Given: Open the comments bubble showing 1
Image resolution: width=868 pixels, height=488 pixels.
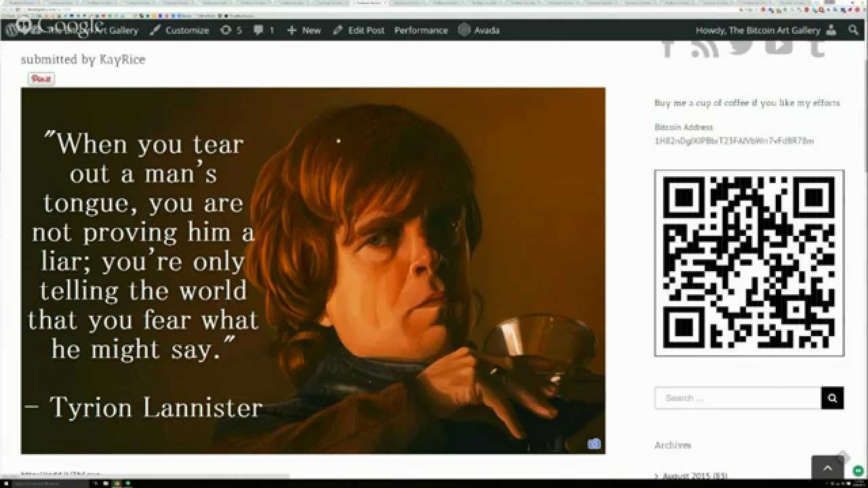Looking at the screenshot, I should (264, 30).
